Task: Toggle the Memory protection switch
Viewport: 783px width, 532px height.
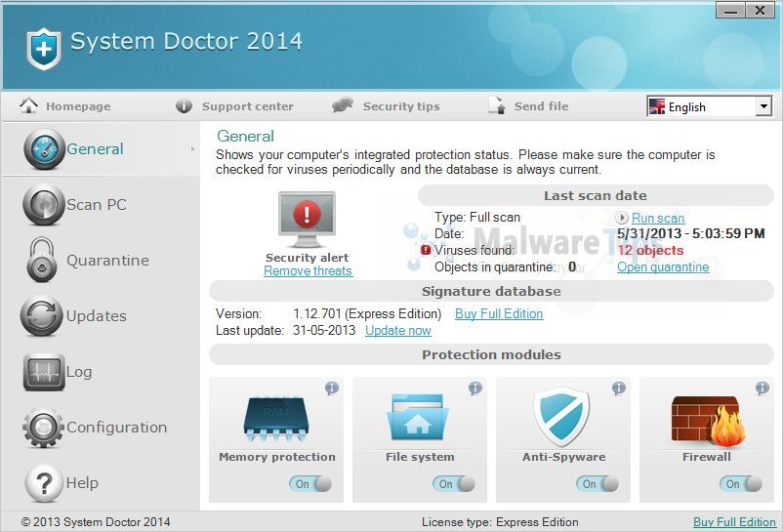Action: (310, 483)
